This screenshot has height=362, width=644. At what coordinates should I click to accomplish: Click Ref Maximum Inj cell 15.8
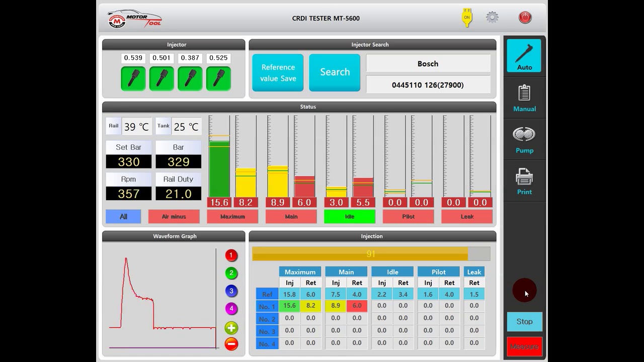pyautogui.click(x=290, y=294)
